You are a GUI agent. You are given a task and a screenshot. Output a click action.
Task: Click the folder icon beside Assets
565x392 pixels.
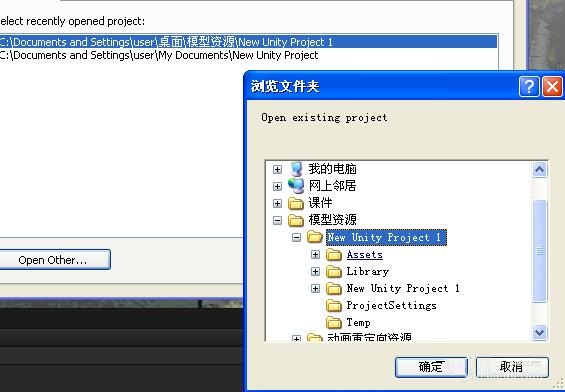pyautogui.click(x=334, y=254)
